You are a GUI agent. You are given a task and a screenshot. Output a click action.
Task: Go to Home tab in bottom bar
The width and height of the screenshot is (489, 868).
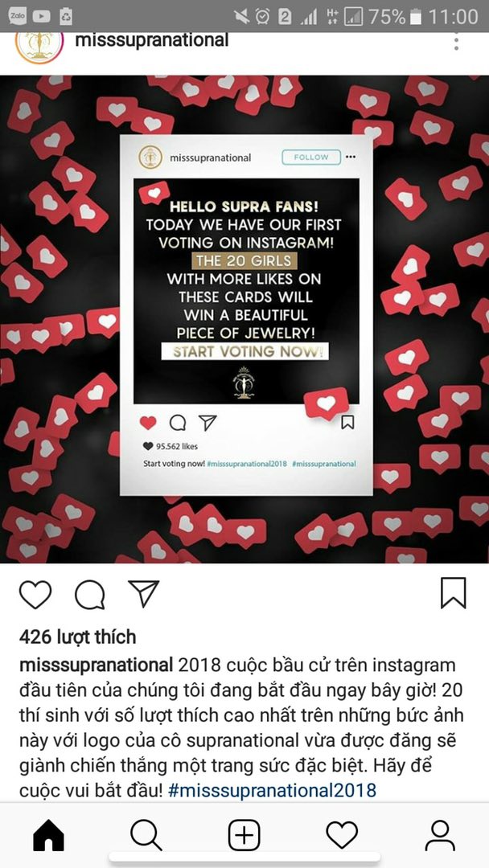49,835
